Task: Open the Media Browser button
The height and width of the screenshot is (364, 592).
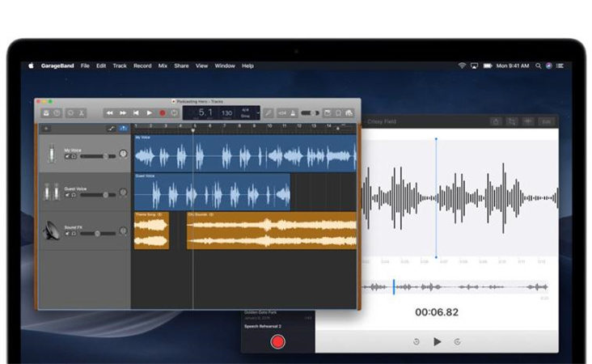Action: 349,113
